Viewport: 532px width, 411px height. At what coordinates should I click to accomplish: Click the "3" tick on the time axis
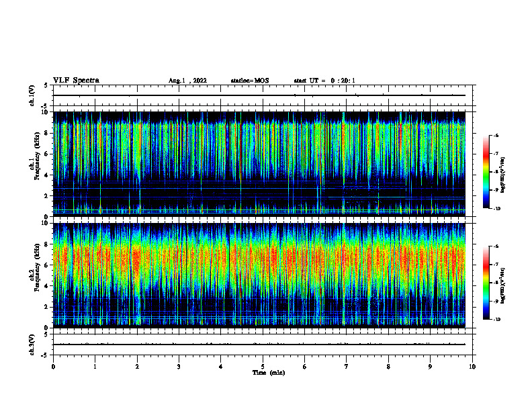[x=179, y=367]
